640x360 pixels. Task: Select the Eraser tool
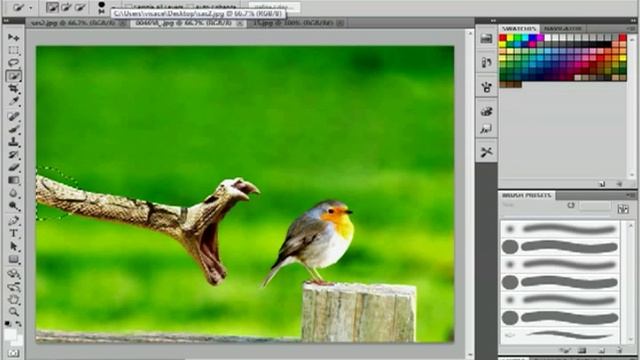[13, 167]
